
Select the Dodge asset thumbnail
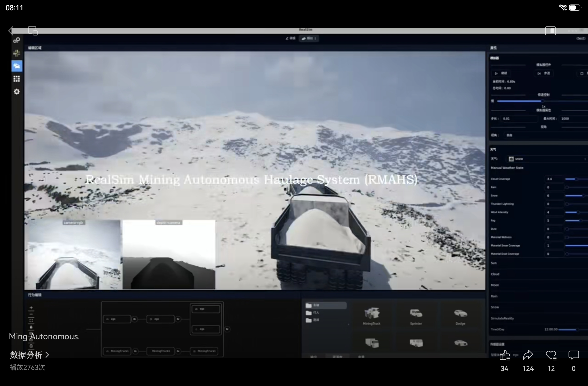pyautogui.click(x=460, y=316)
